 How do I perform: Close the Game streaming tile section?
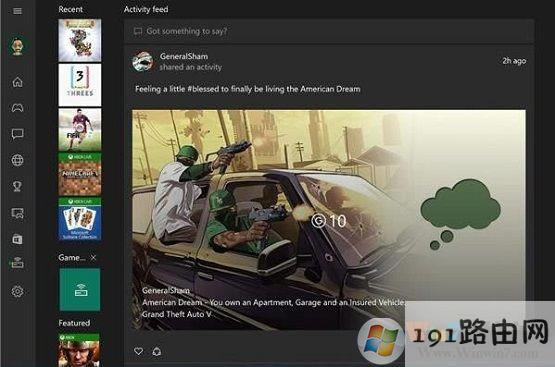click(x=93, y=258)
